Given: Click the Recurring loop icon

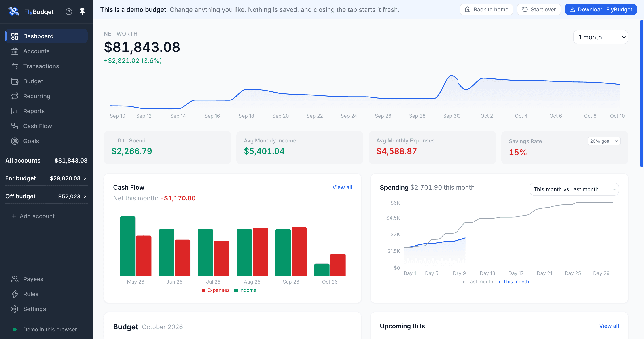Looking at the screenshot, I should point(15,96).
